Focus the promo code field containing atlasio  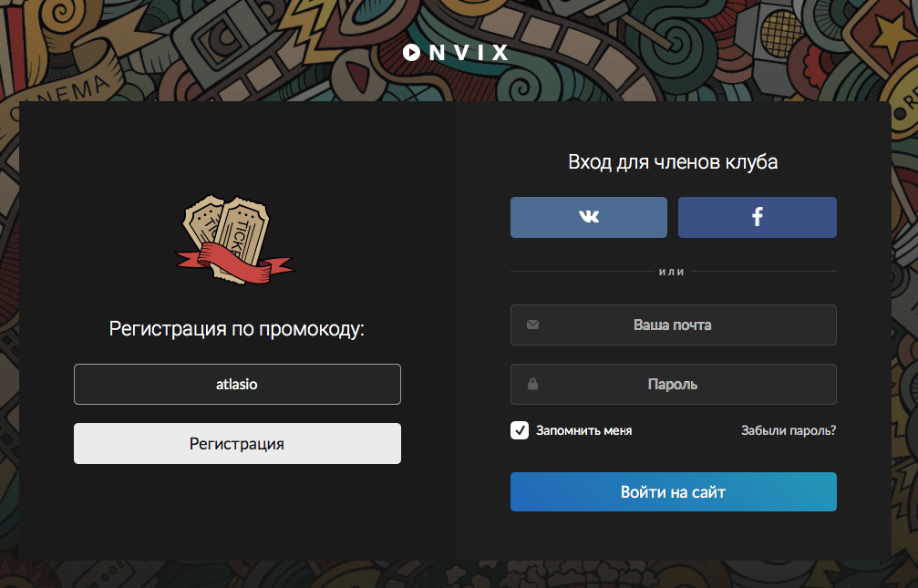(237, 384)
